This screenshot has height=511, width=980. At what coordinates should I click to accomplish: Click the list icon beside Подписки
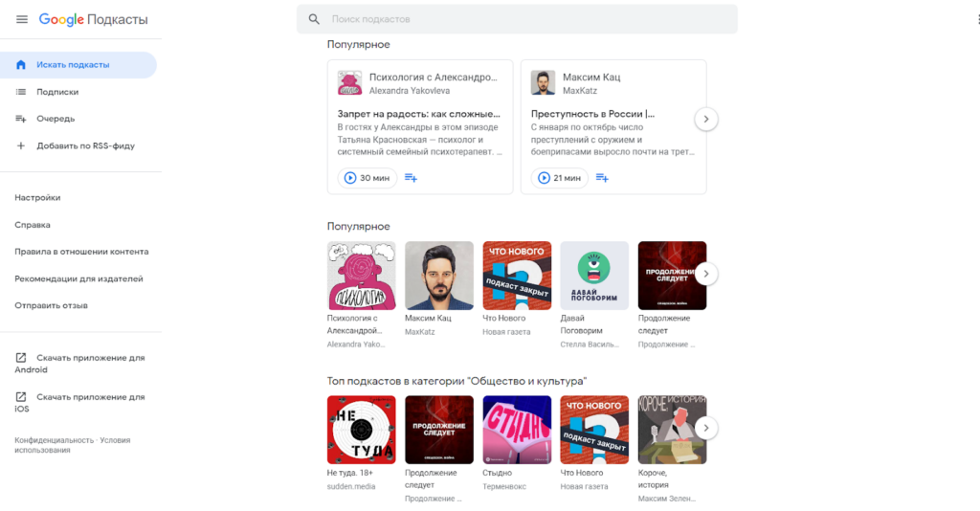pos(21,92)
